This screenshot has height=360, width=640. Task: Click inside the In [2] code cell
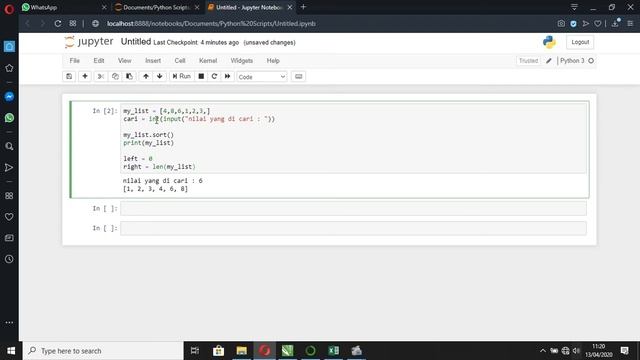353,139
